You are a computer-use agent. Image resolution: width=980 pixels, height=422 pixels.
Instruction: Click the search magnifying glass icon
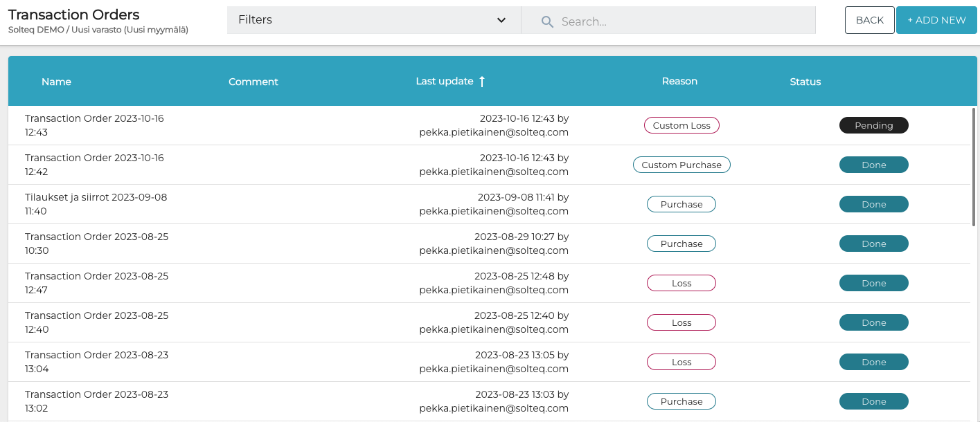(546, 21)
